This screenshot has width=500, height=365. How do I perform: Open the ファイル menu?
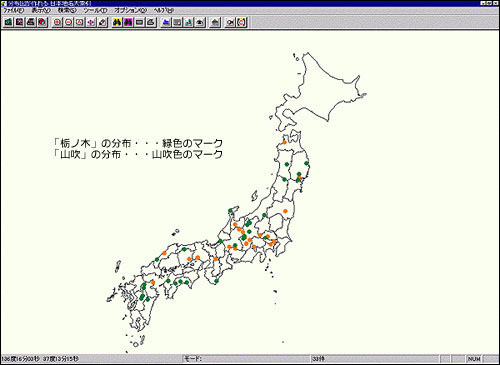[14, 10]
